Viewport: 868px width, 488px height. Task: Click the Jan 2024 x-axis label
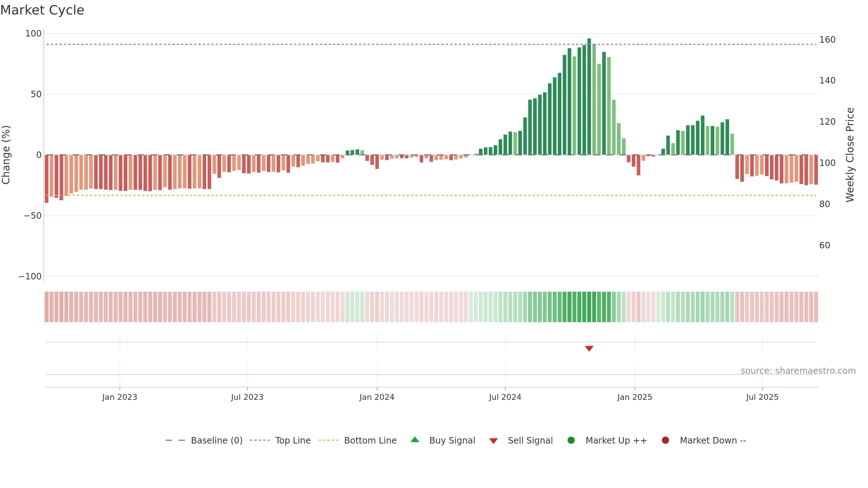coord(377,397)
